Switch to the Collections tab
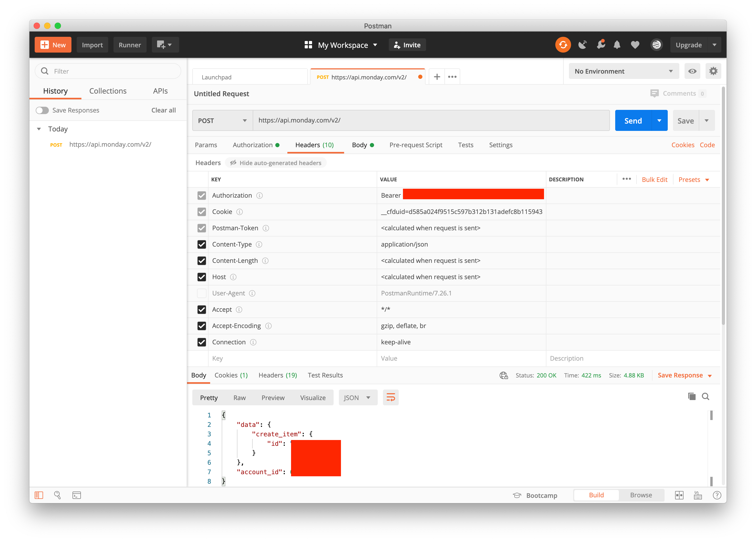Viewport: 756px width, 542px height. click(108, 91)
